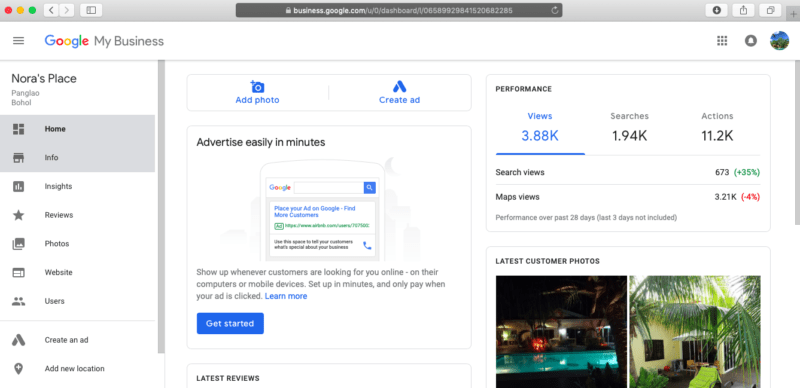
Task: Open Photos in sidebar
Action: (x=78, y=244)
